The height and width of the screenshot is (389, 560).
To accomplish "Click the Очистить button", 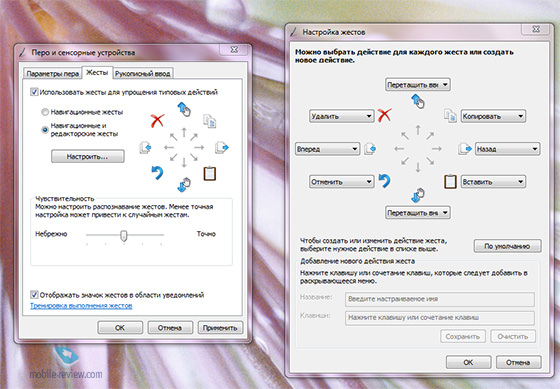I will click(513, 336).
